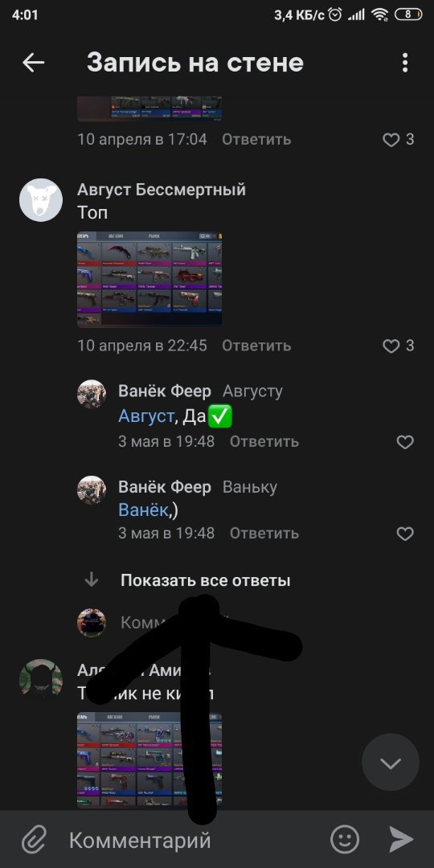Tap the paperclip attachment icon
This screenshot has height=868, width=434.
[x=33, y=840]
